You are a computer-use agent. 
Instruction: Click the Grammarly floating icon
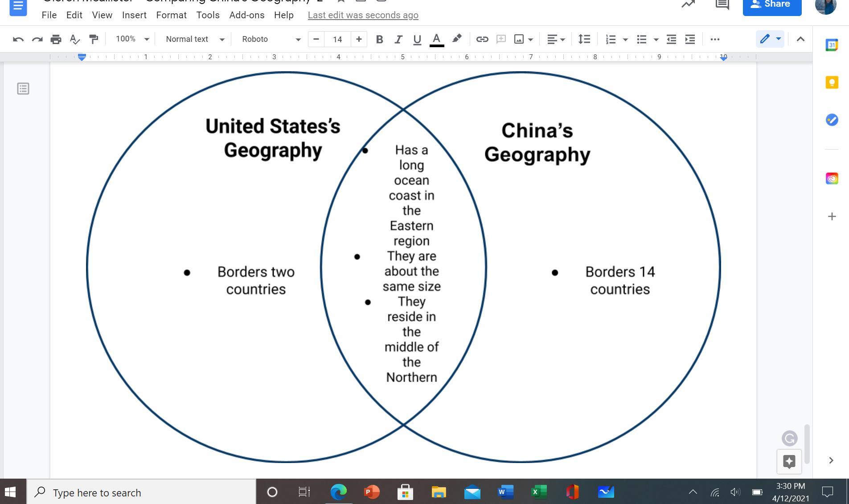790,439
